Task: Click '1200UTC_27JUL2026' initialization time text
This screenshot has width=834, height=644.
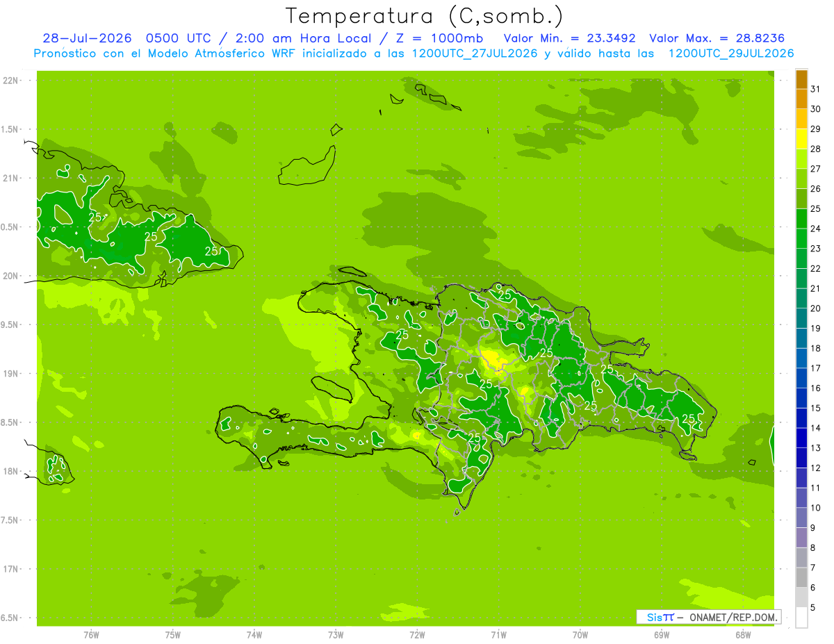Action: (475, 53)
